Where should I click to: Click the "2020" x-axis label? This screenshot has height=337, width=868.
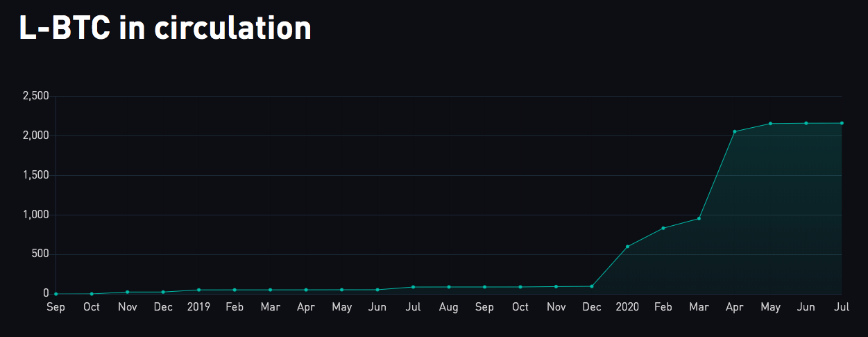[627, 307]
